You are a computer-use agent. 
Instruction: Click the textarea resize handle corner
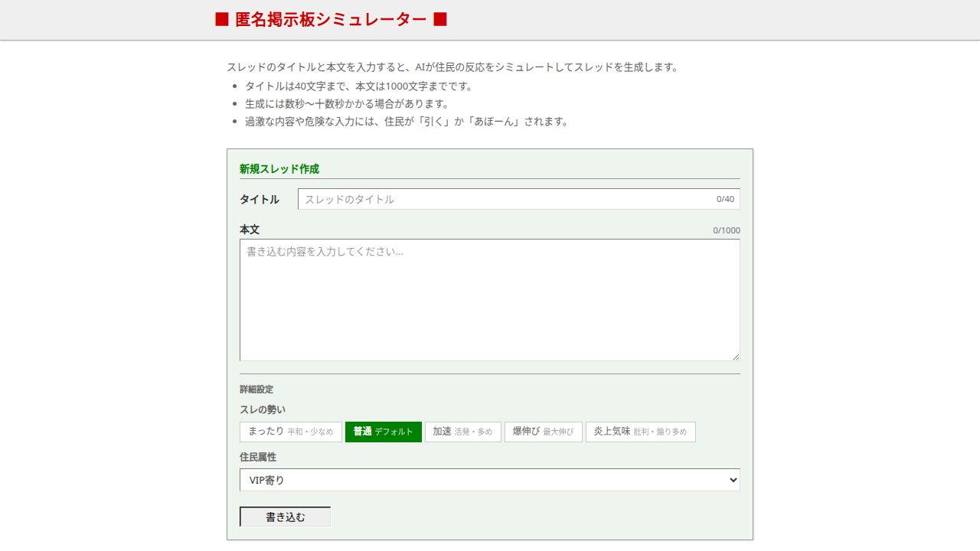737,357
